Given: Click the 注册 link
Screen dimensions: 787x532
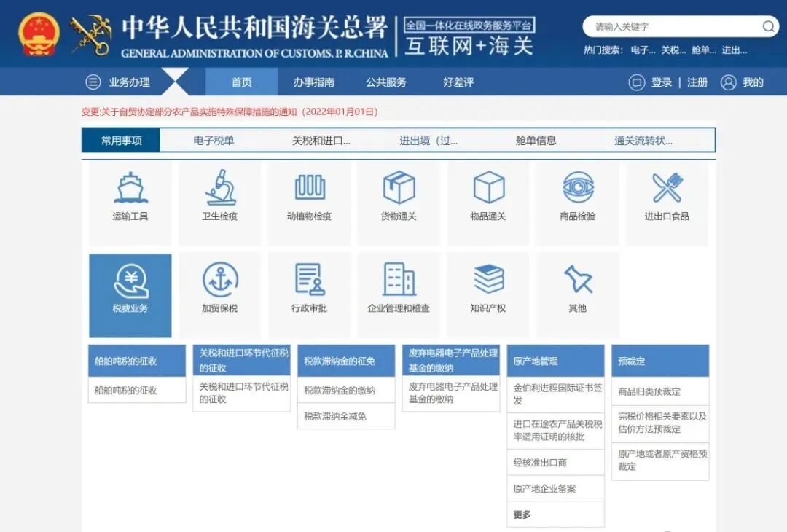Looking at the screenshot, I should pyautogui.click(x=696, y=82).
